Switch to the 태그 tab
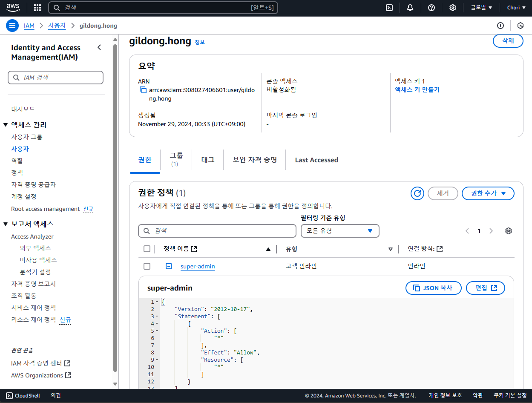The height and width of the screenshot is (403, 532). [208, 160]
